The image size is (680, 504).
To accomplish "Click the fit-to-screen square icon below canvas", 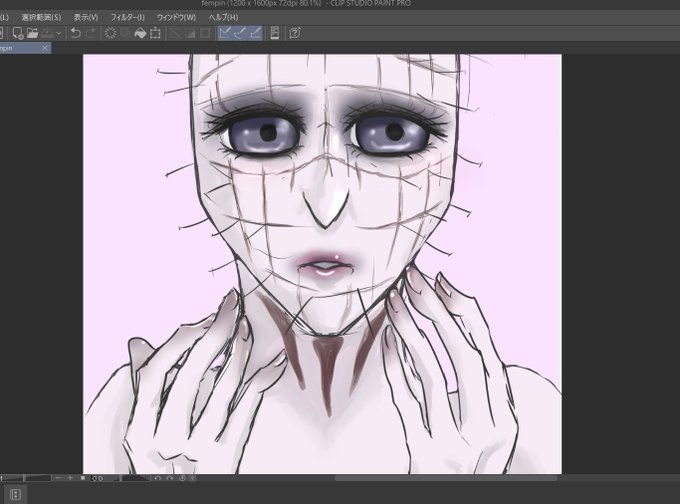I will coord(83,478).
